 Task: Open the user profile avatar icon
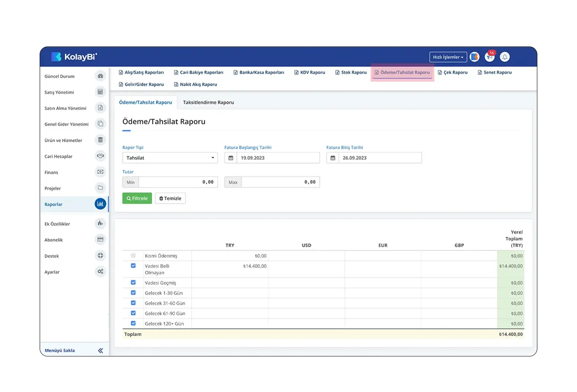(474, 57)
